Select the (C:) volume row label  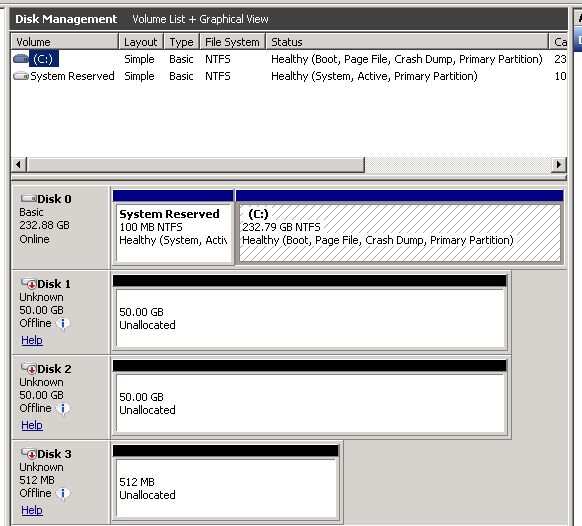pos(43,59)
